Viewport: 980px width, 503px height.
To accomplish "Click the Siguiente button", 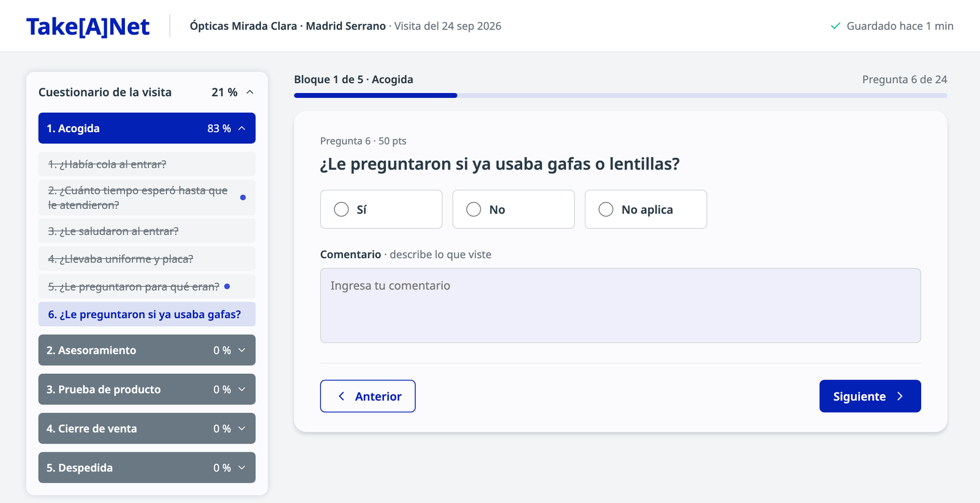I will (x=870, y=396).
